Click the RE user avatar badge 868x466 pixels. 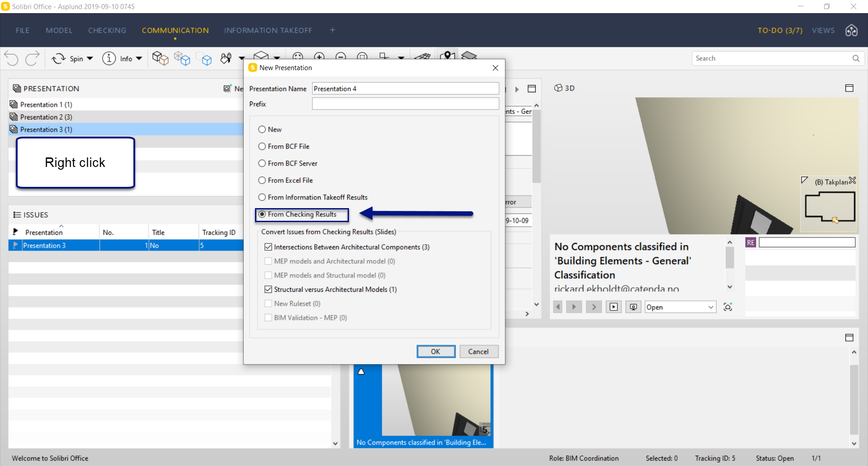coord(750,243)
